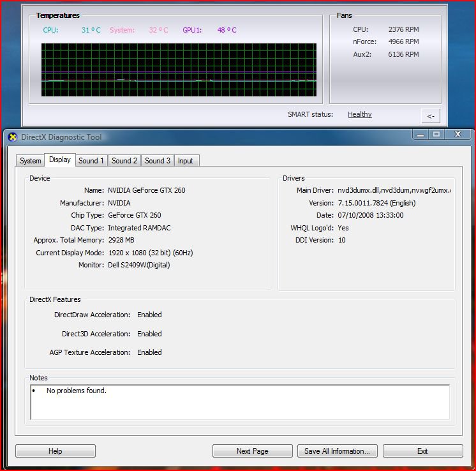Click the '2928 MB' memory value

pos(121,240)
